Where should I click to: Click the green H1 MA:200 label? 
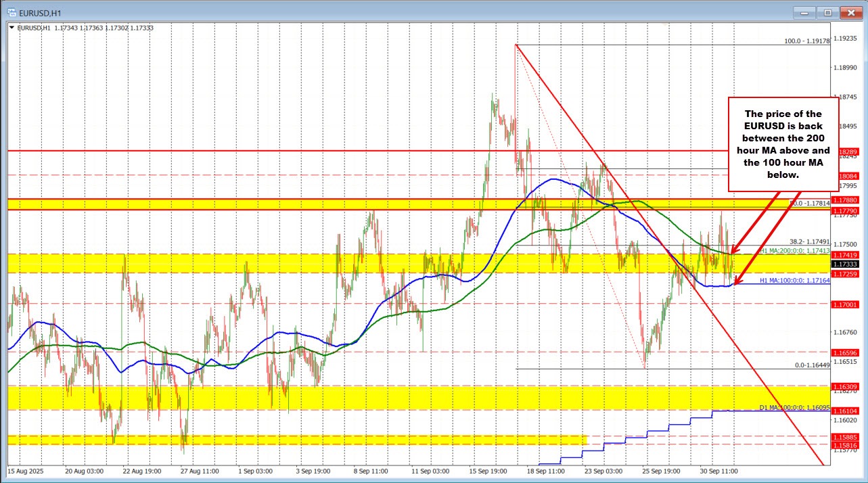click(x=794, y=251)
